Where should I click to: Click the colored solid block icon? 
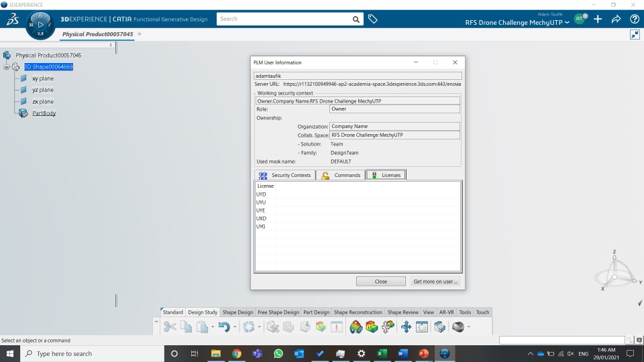[372, 326]
